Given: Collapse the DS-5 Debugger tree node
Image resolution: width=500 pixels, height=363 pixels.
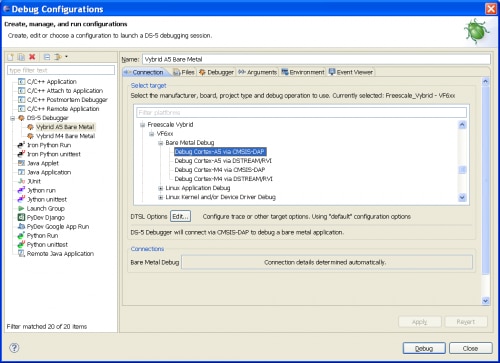Looking at the screenshot, I should 13,118.
